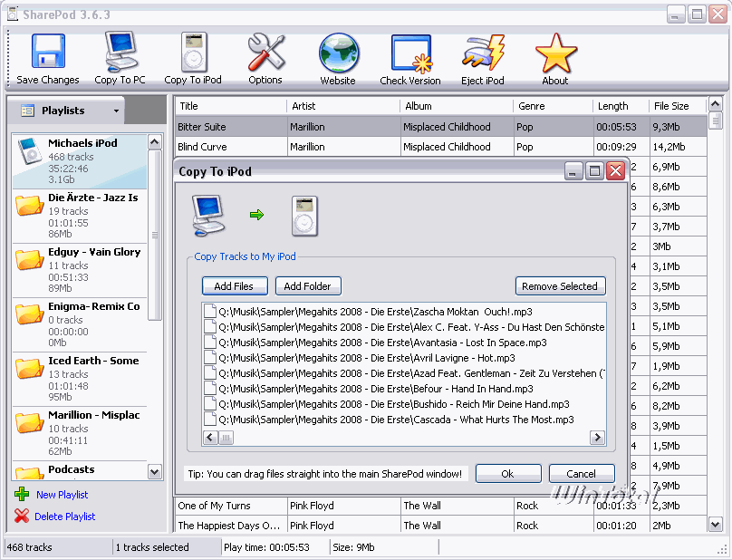Select the Michaels iPod playlist entry
732x560 pixels.
(82, 161)
